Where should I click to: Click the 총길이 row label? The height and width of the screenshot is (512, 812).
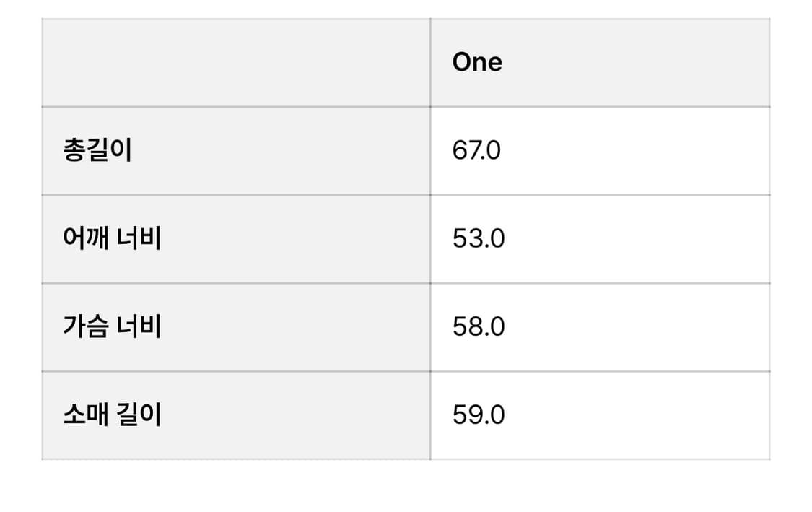[x=97, y=151]
